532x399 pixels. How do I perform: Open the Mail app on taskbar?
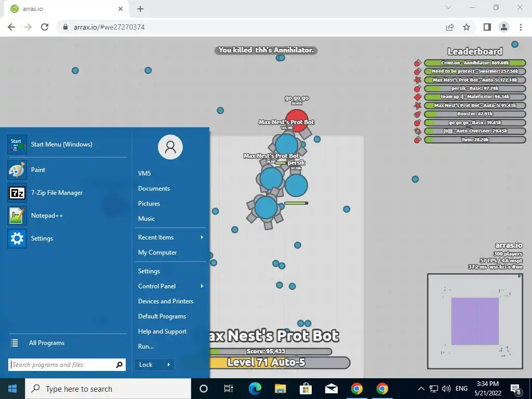[x=331, y=389]
